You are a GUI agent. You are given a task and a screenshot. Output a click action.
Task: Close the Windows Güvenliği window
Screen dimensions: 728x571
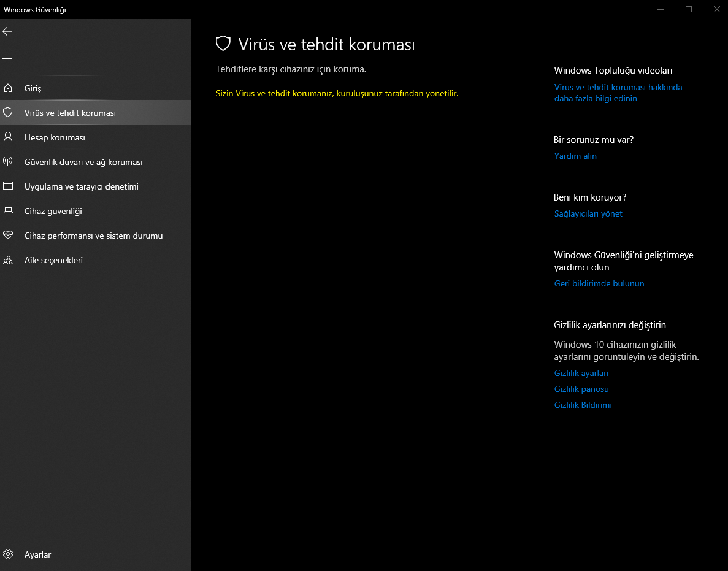pyautogui.click(x=716, y=9)
